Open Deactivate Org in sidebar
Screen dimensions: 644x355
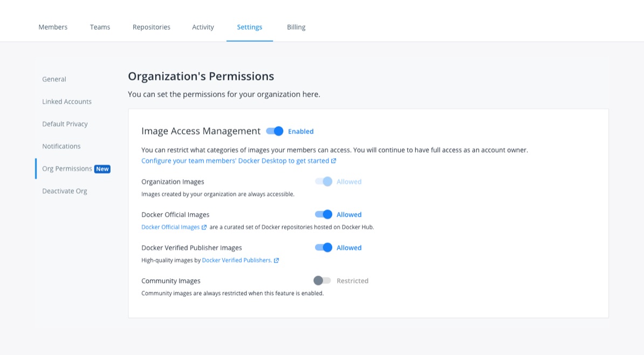pyautogui.click(x=65, y=191)
